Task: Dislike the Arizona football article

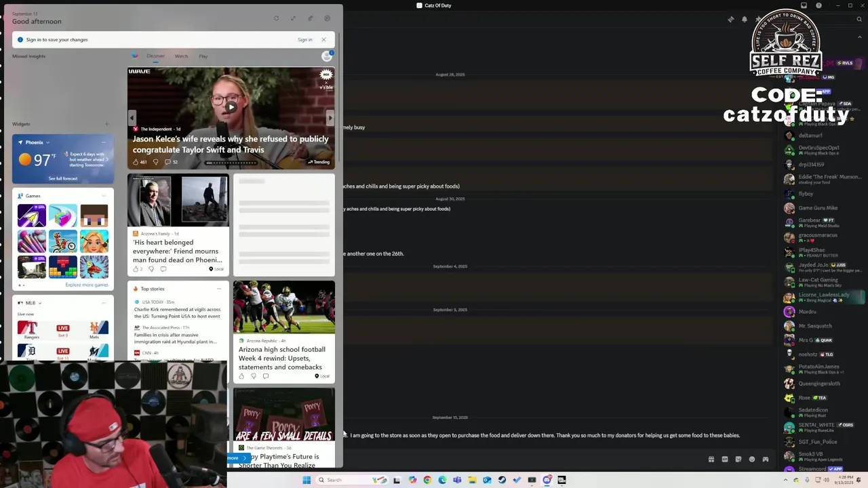Action: 254,376
